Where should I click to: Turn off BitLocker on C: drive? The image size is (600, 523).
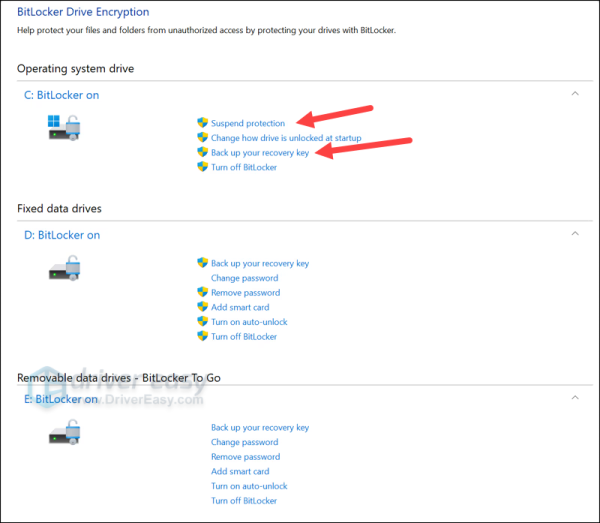pyautogui.click(x=244, y=167)
